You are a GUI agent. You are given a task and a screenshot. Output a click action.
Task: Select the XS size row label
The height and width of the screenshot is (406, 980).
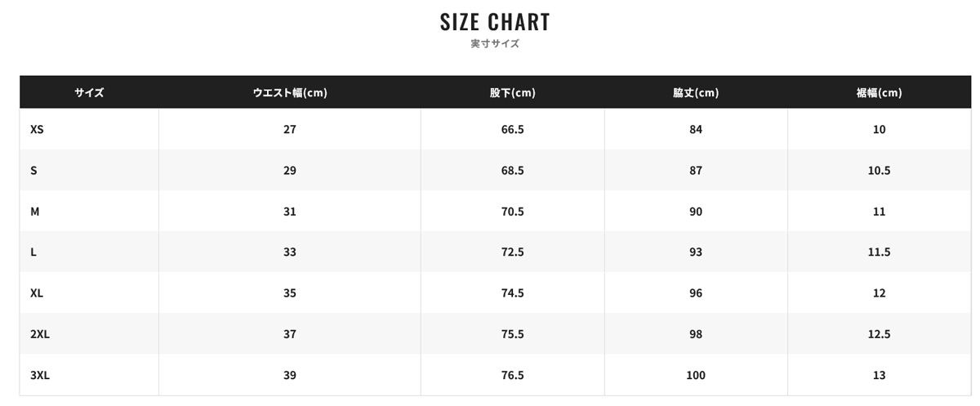click(36, 130)
